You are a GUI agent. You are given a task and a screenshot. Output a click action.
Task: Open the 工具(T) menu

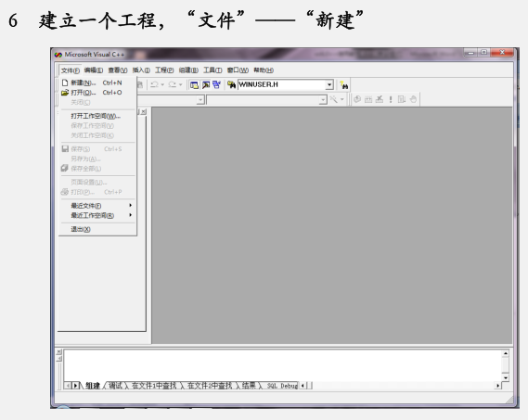tap(212, 70)
